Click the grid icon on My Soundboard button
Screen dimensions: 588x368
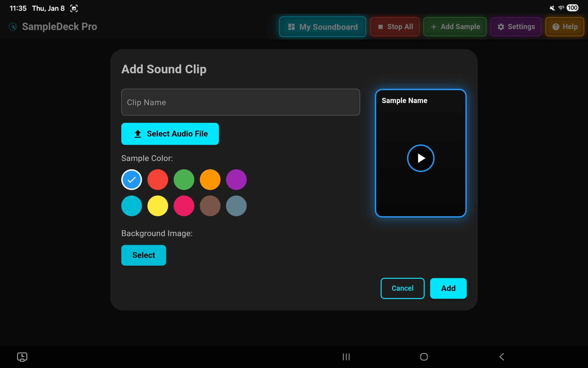291,27
